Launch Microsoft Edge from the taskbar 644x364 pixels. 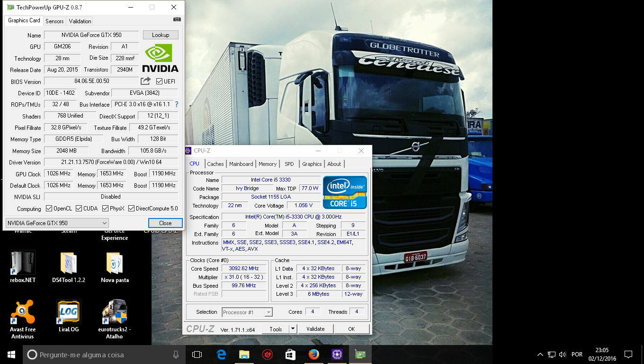coord(221,355)
